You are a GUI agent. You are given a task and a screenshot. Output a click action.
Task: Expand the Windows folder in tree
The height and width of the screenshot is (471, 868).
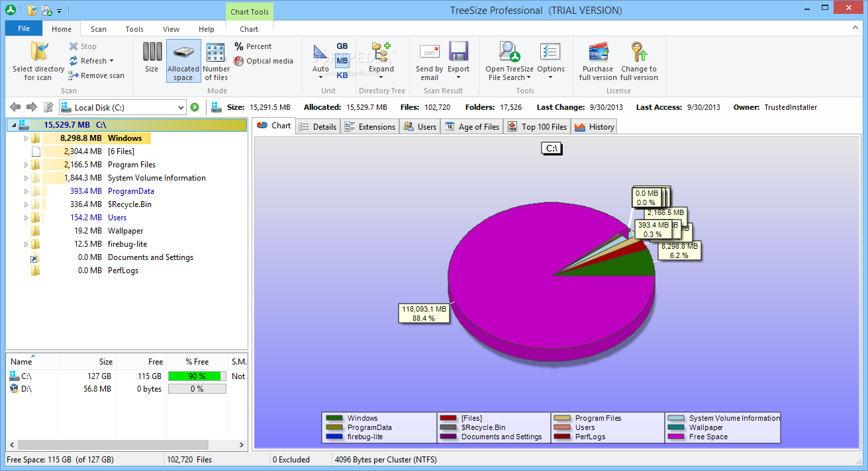coord(26,138)
